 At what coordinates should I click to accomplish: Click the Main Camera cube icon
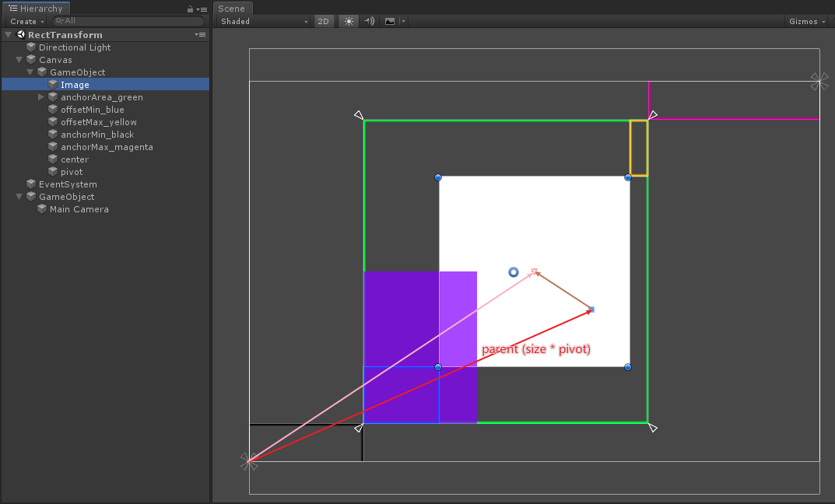(42, 208)
